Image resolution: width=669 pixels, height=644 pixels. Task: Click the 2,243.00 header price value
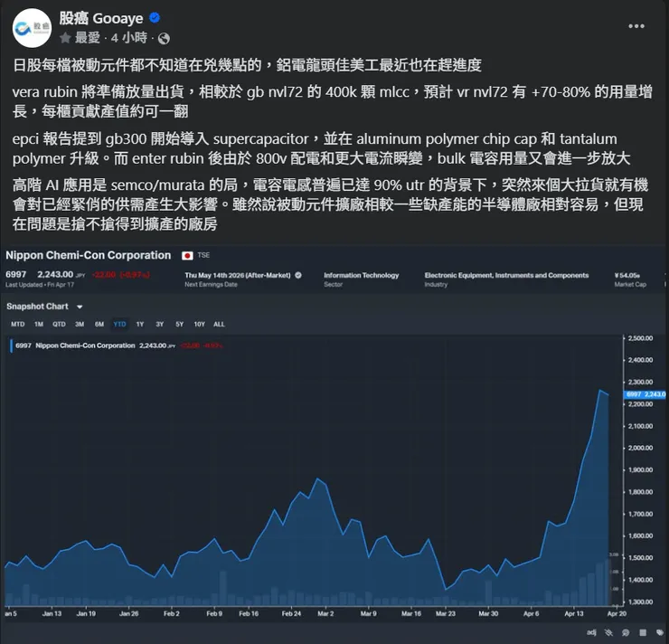coord(55,274)
